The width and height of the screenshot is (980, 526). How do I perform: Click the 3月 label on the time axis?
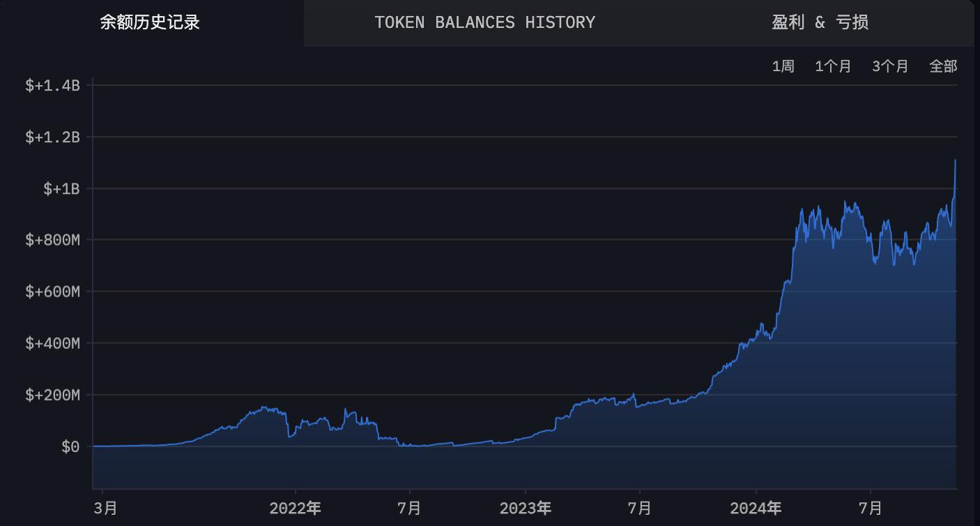[x=105, y=508]
